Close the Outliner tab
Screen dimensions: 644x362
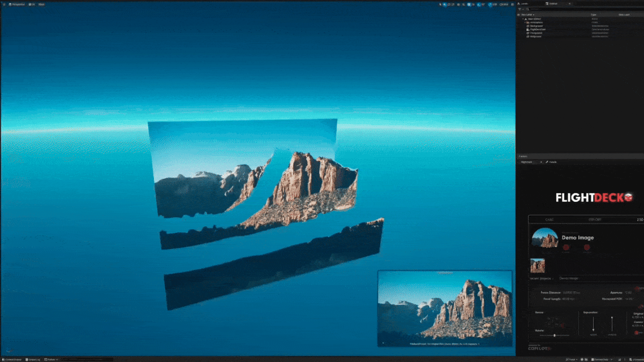[x=569, y=4]
